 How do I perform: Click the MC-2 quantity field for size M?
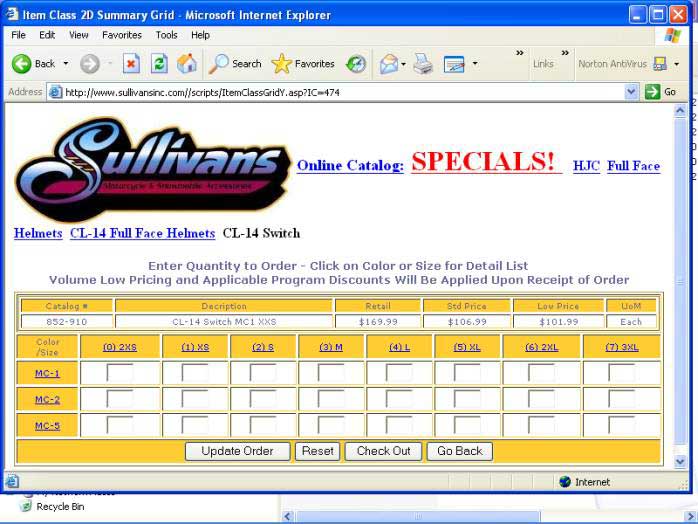click(x=331, y=399)
